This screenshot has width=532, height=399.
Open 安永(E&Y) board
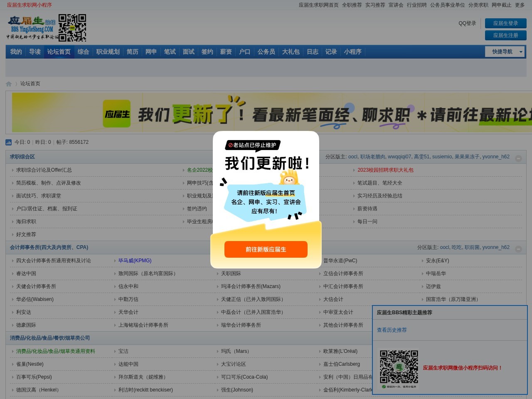pyautogui.click(x=438, y=261)
